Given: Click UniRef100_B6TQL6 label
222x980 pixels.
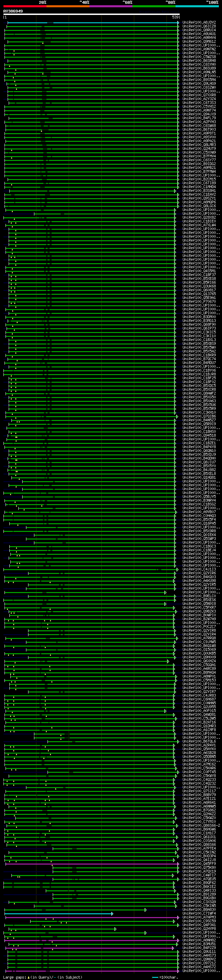Looking at the screenshot, I should [199, 741].
